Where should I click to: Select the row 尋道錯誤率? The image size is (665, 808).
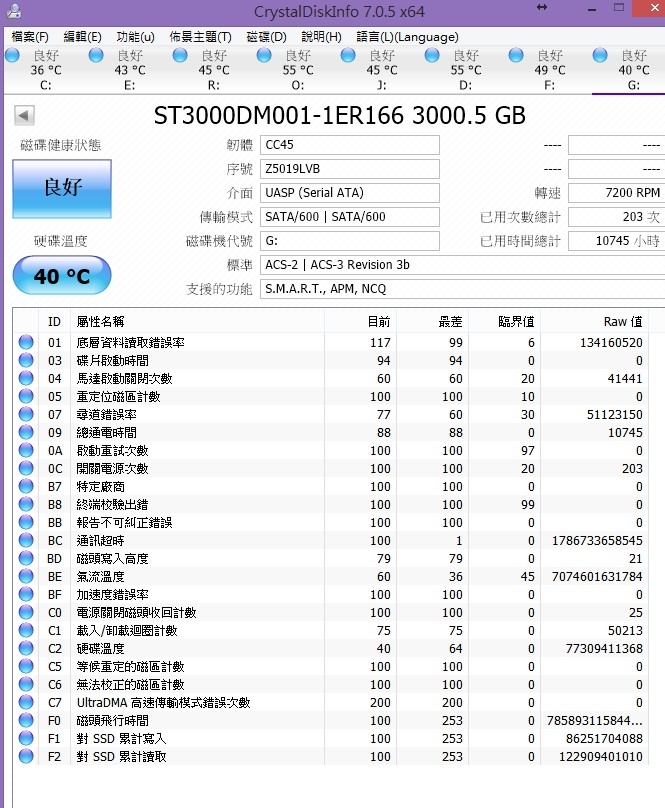[x=331, y=414]
